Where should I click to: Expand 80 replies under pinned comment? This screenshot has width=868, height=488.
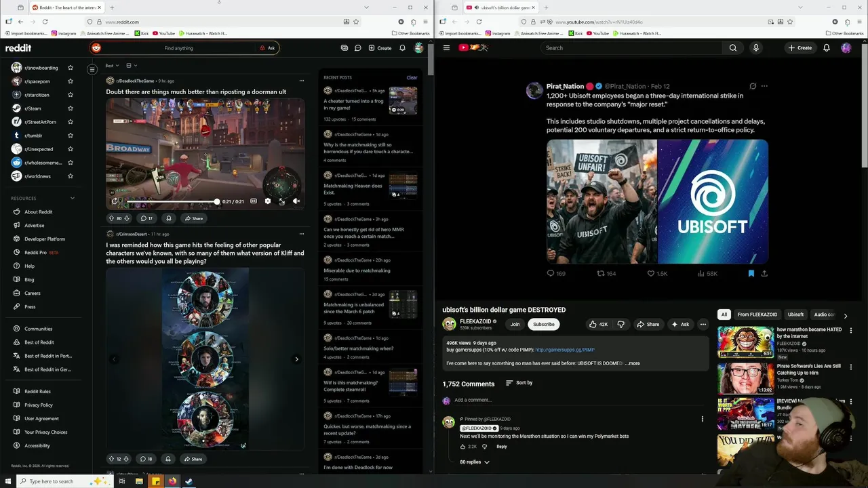(475, 462)
